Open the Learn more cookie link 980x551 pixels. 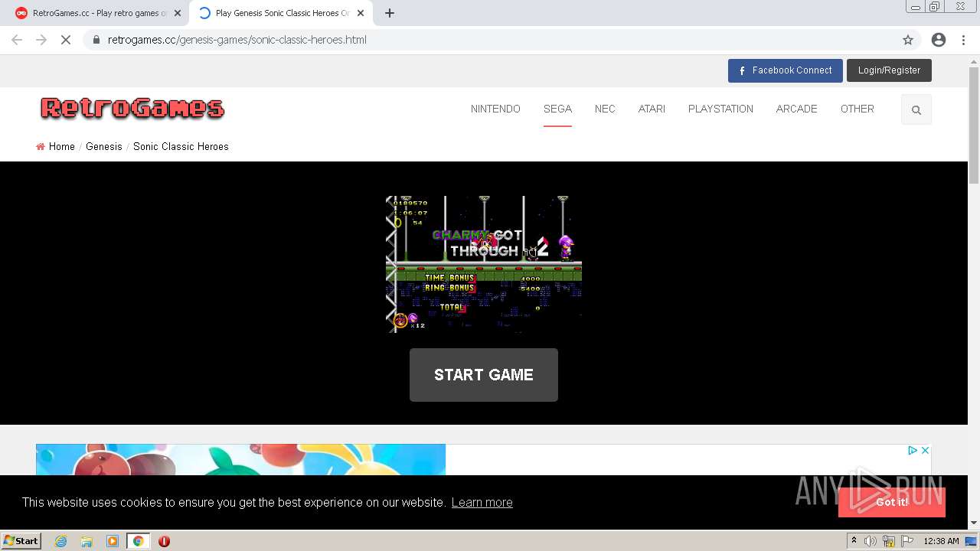tap(482, 502)
